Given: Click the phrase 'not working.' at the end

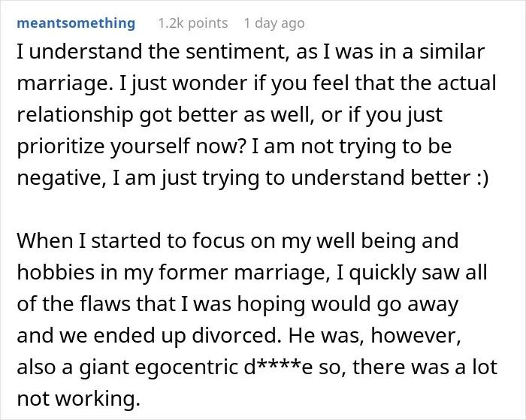Looking at the screenshot, I should (x=78, y=399).
